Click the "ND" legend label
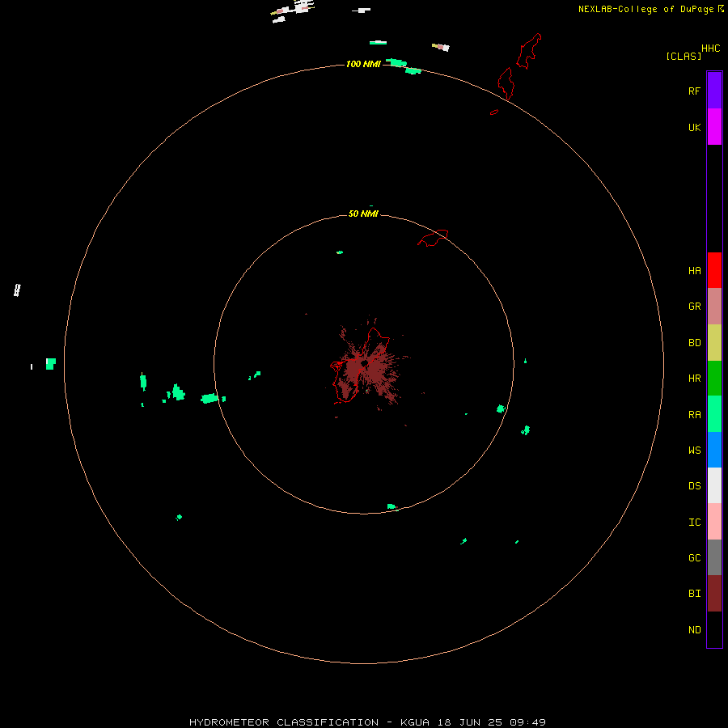Image resolution: width=728 pixels, height=728 pixels. 694,630
